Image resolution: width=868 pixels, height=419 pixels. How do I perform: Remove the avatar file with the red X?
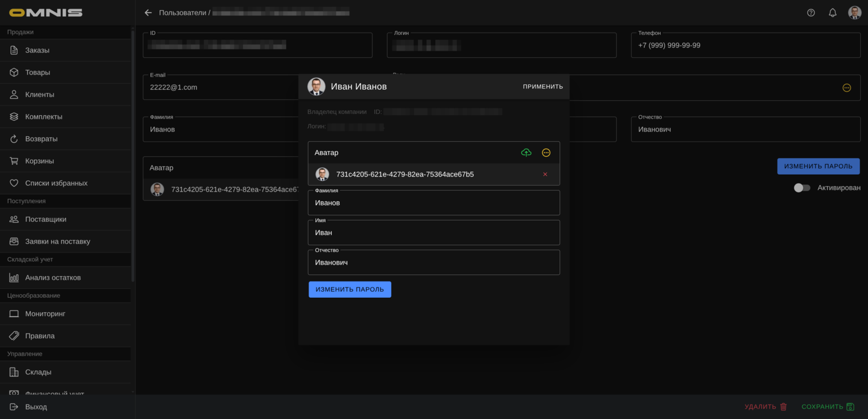pos(545,174)
